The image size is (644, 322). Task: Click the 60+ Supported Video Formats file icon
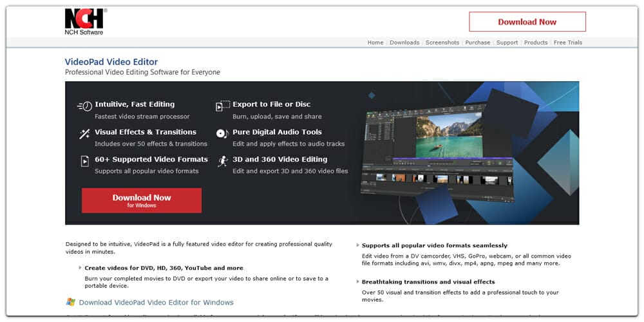click(84, 161)
